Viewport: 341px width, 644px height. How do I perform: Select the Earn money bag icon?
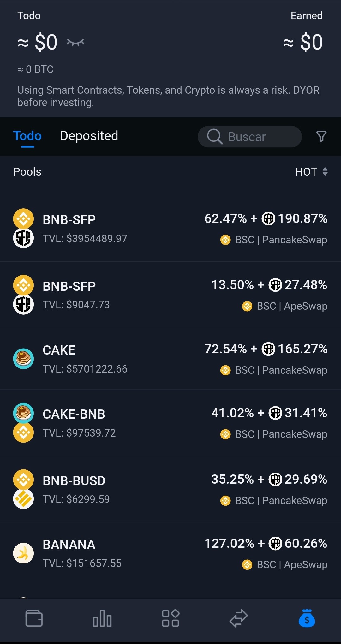tap(307, 618)
